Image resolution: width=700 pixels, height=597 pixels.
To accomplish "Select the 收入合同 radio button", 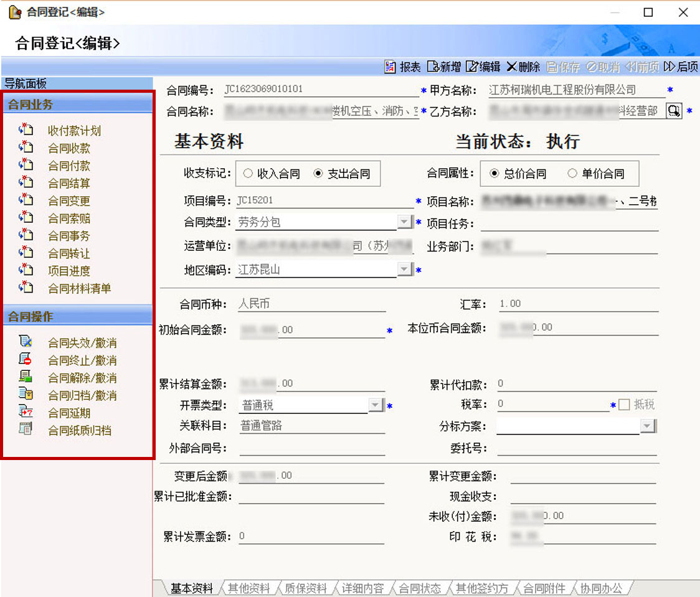I will pos(248,174).
